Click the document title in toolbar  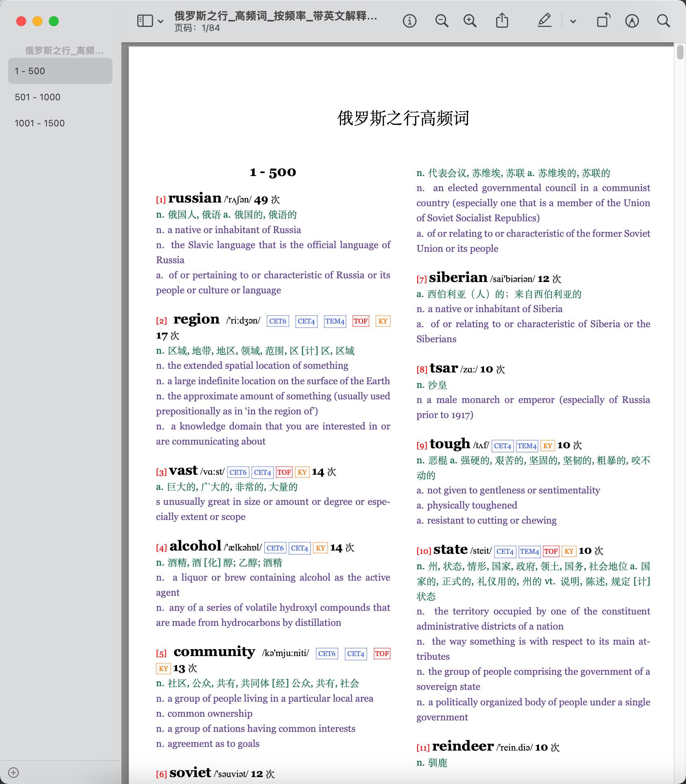point(276,16)
